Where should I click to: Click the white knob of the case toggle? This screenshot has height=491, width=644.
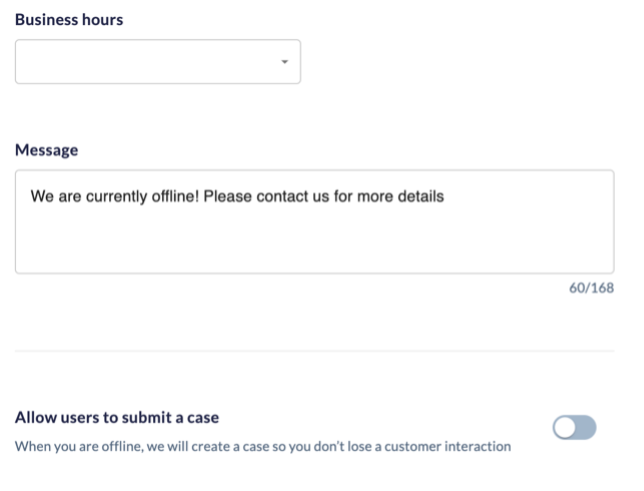click(565, 427)
